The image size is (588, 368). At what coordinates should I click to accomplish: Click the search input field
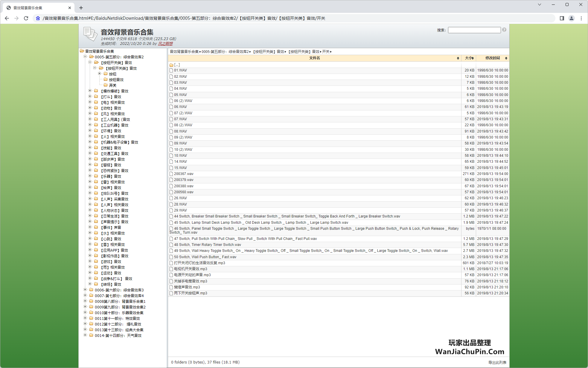pyautogui.click(x=474, y=30)
